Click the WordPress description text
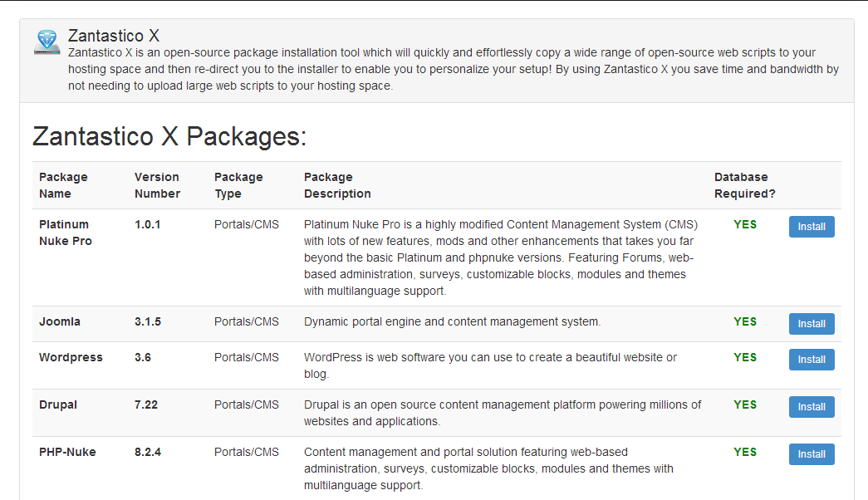This screenshot has width=868, height=500. tap(490, 365)
